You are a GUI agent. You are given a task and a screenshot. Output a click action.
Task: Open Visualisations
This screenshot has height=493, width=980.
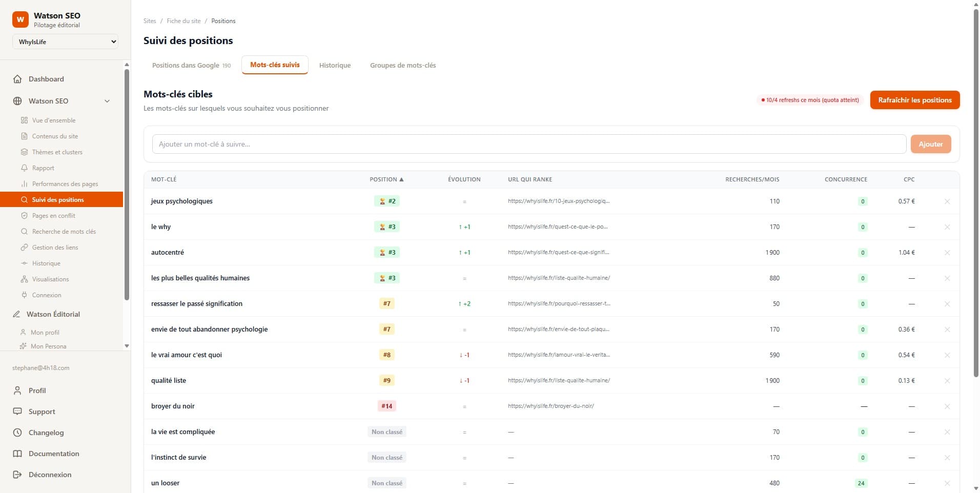50,279
